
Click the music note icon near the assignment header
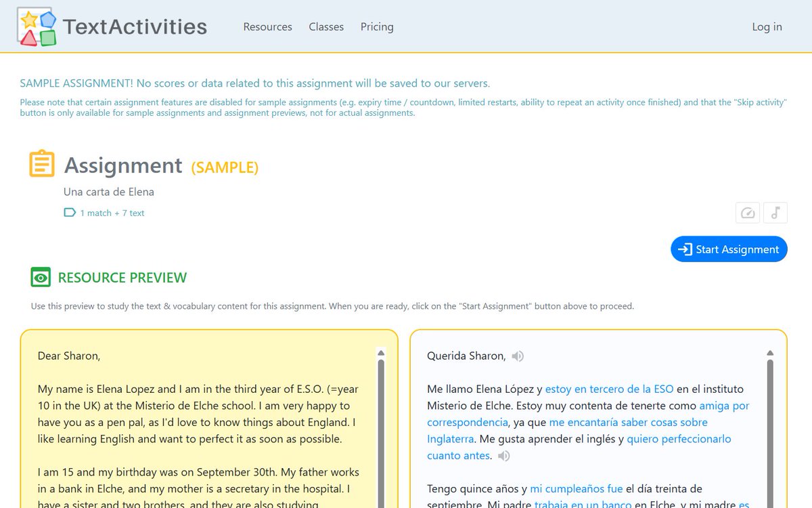point(775,212)
